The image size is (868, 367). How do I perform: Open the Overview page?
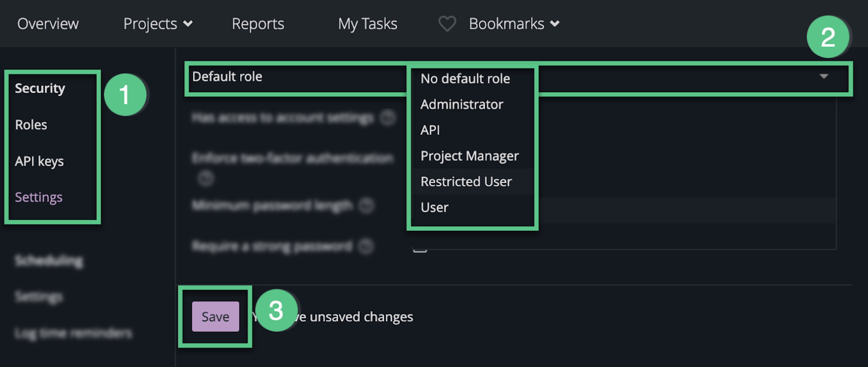48,24
